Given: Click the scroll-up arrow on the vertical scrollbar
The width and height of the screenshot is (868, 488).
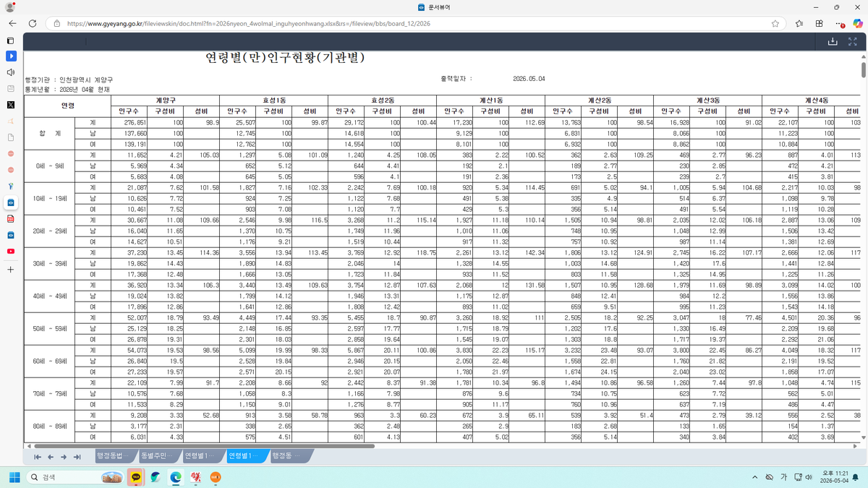Looking at the screenshot, I should 864,57.
